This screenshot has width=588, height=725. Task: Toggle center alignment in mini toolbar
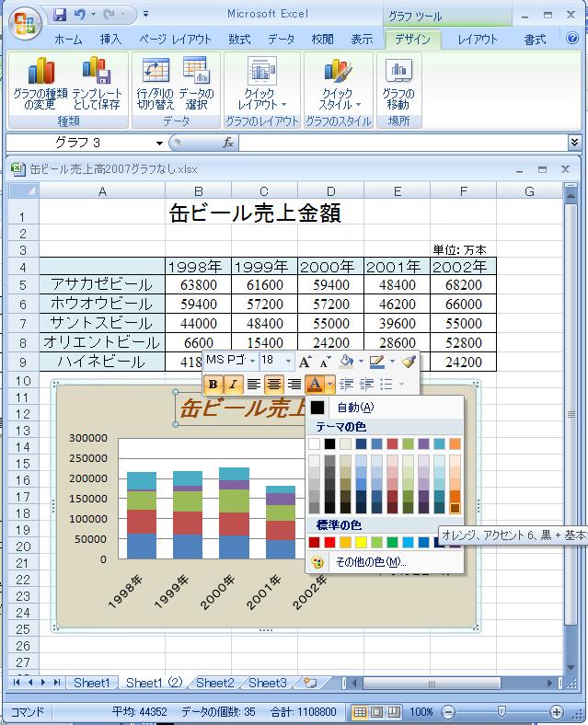point(273,385)
